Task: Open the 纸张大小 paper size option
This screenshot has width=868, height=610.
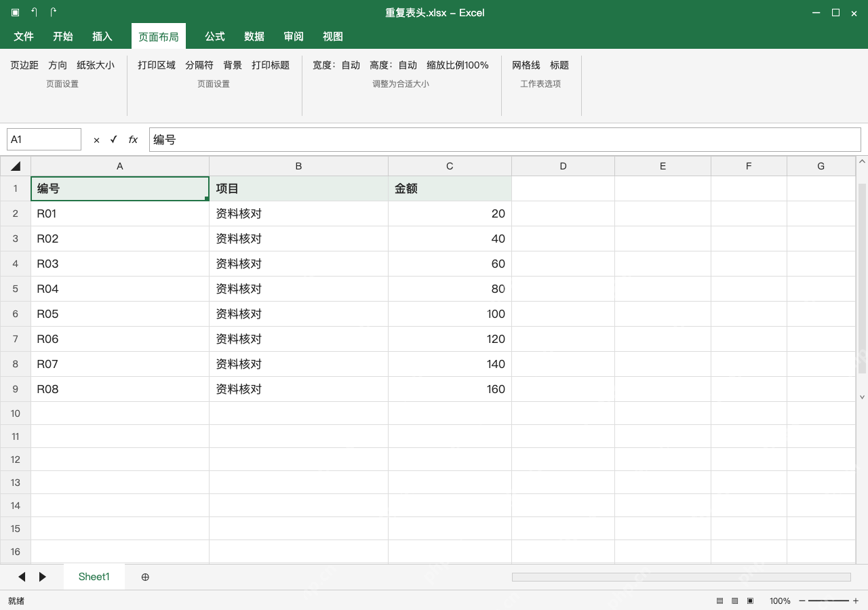Action: (x=96, y=65)
